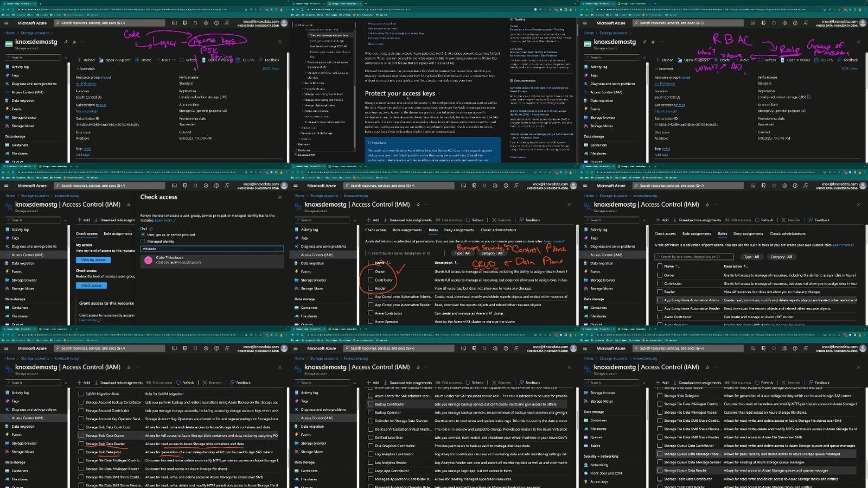Viewport: 868px width, 488px height.
Task: Tick the Storage Blob Data Owner checkbox
Action: [81, 435]
